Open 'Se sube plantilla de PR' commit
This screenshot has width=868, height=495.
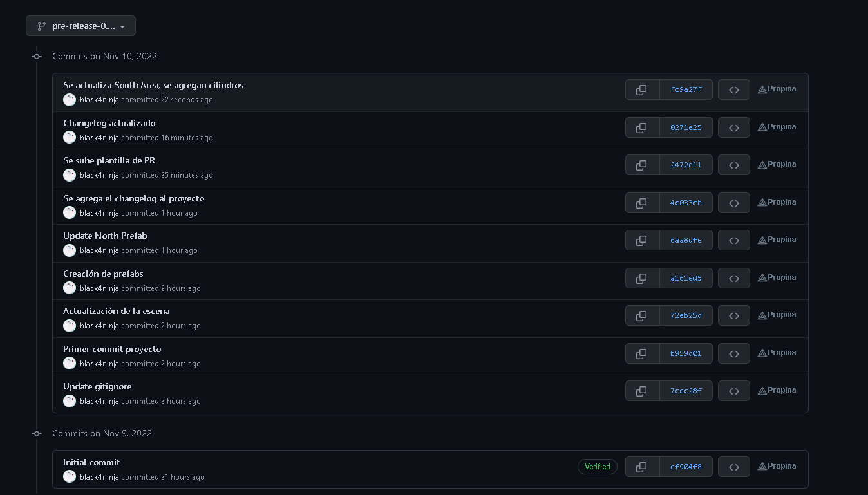(109, 160)
